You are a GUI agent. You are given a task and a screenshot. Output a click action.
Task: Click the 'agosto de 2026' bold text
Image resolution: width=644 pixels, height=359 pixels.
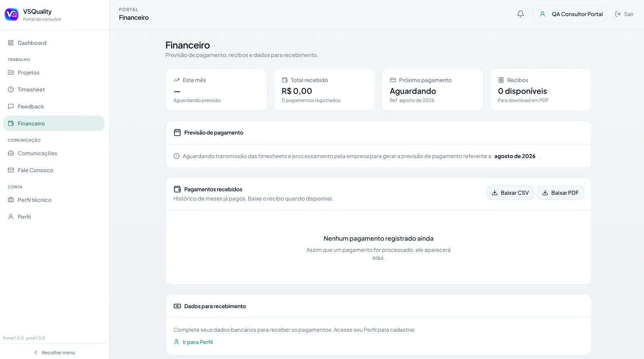point(515,156)
